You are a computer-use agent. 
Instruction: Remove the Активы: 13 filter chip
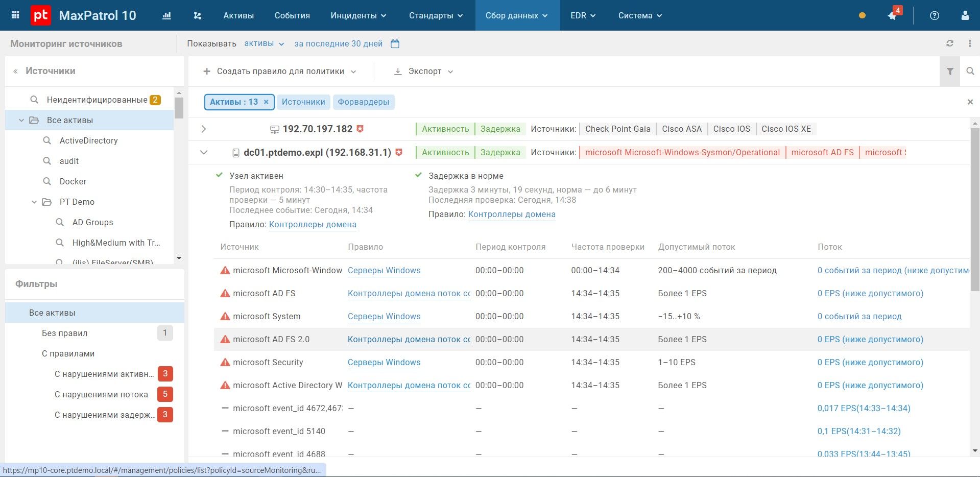(266, 102)
